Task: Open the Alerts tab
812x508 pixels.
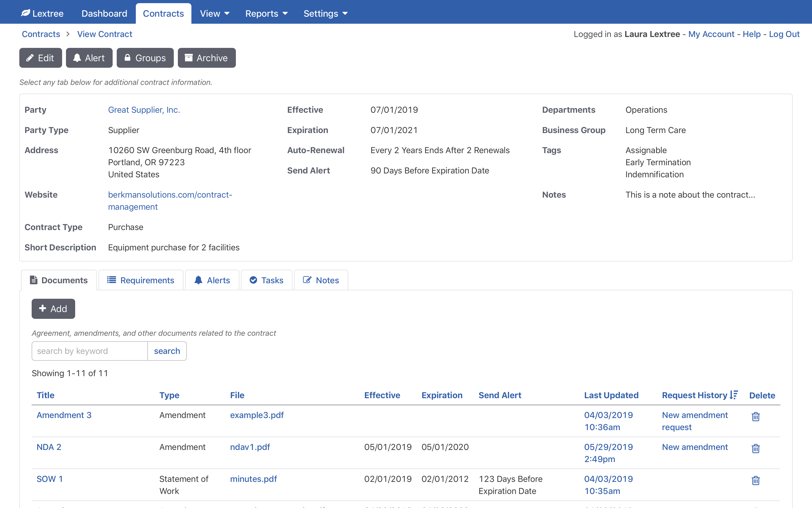Action: tap(212, 280)
